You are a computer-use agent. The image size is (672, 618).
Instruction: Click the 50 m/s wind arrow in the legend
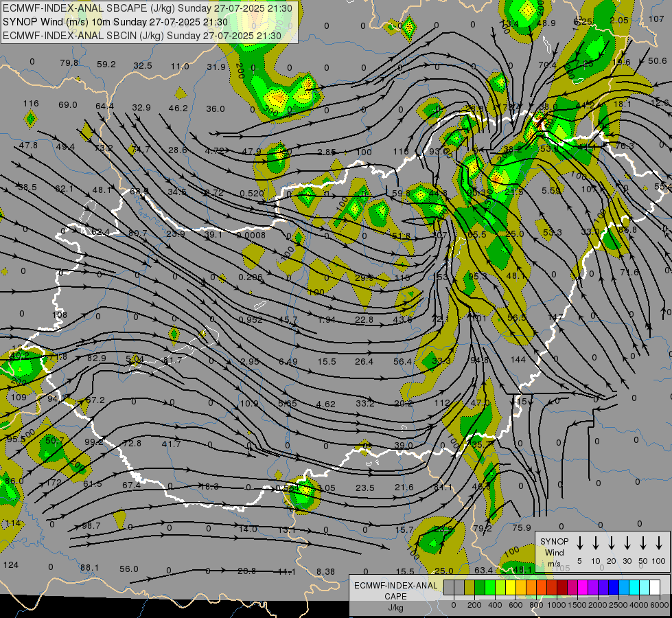(643, 543)
